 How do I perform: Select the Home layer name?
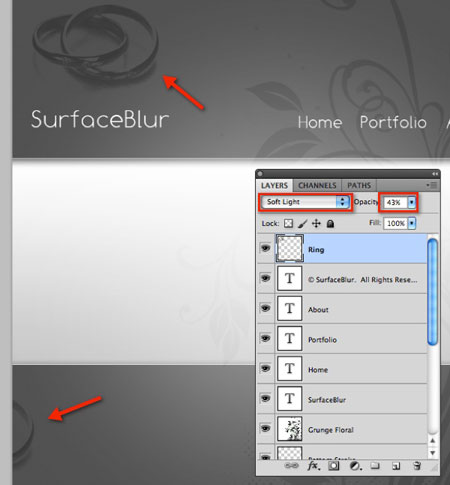(x=318, y=370)
